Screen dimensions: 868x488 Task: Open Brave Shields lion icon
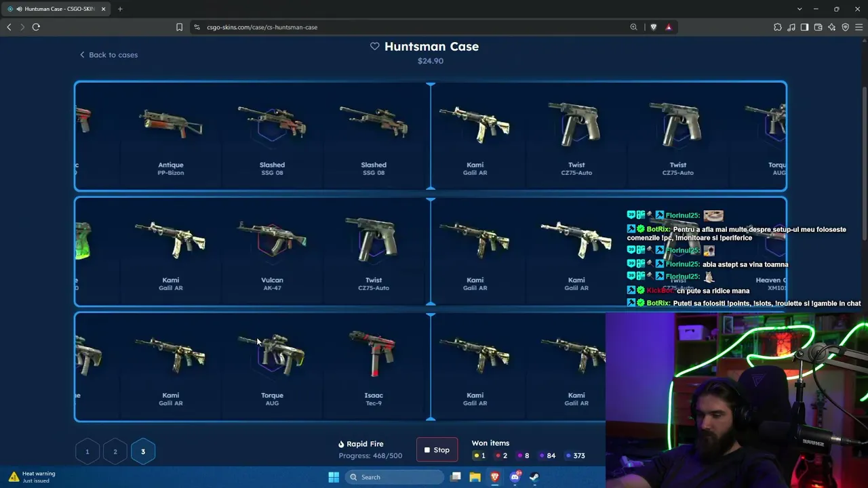pos(654,27)
